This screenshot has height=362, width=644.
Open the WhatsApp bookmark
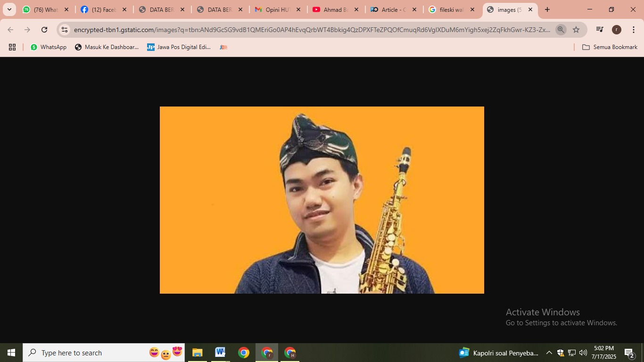point(49,47)
